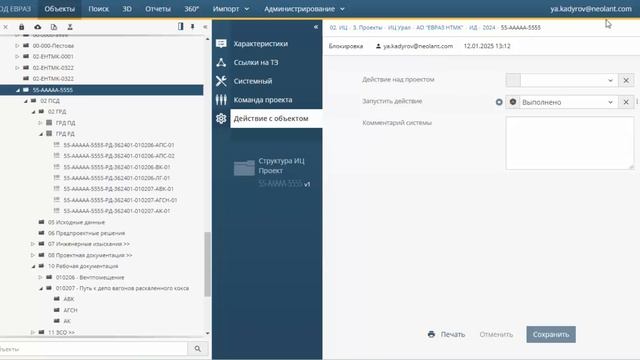
Task: Click the Печать button label
Action: point(453,334)
